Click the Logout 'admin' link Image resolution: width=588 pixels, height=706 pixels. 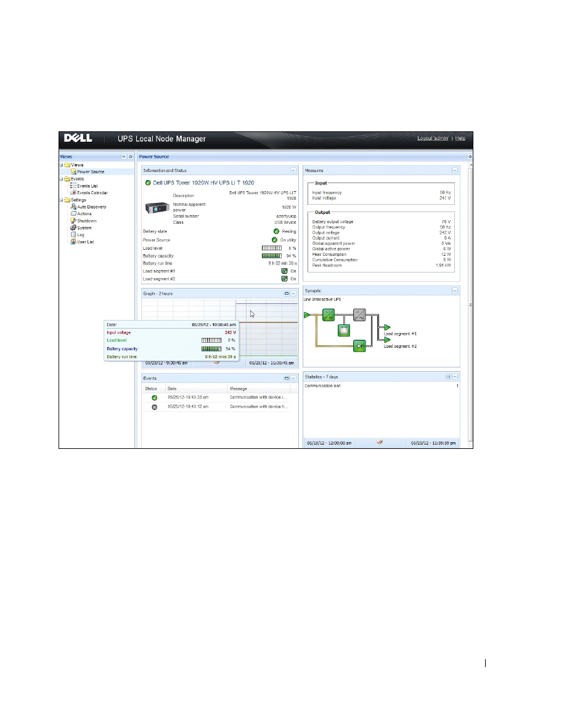(x=433, y=138)
